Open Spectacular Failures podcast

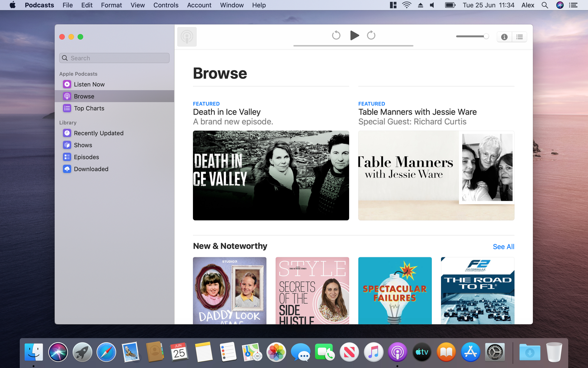tap(395, 291)
